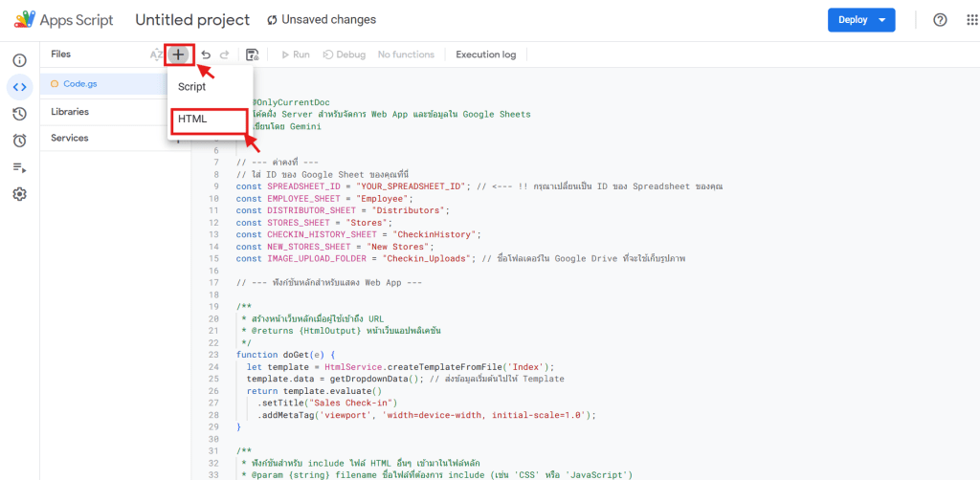
Task: Choose HTML from the new file menu
Action: 192,120
